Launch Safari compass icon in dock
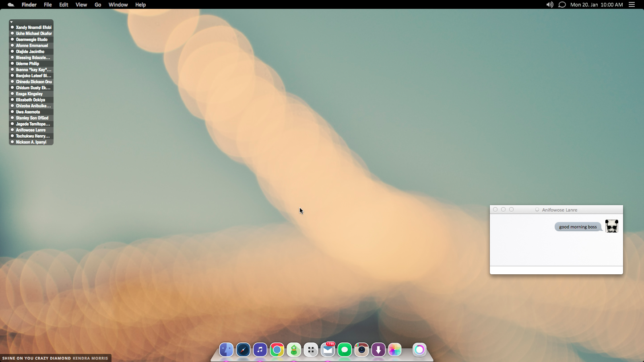The image size is (644, 362). click(243, 350)
